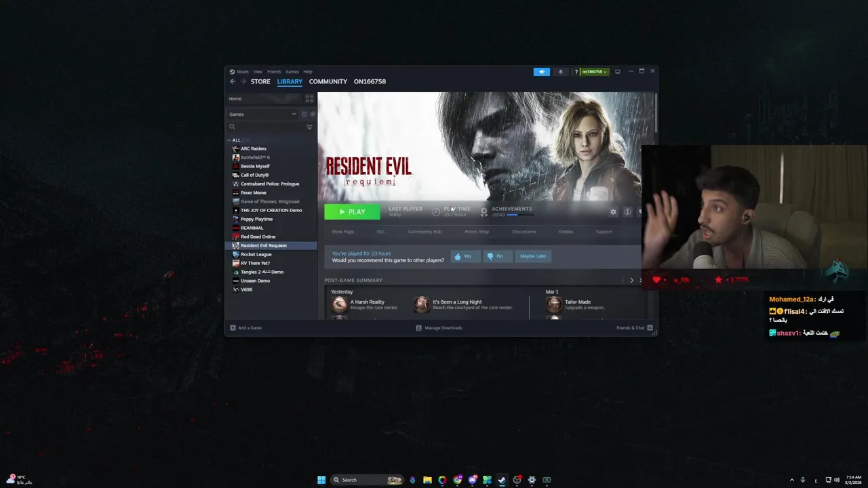Open the Discussions link

[524, 232]
